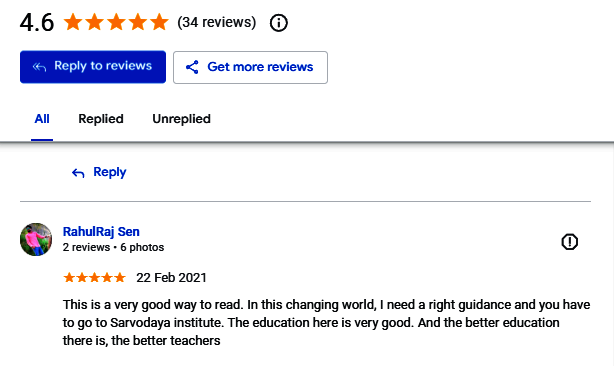Click the review date 22 Feb 2021
The height and width of the screenshot is (392, 616).
coord(171,278)
